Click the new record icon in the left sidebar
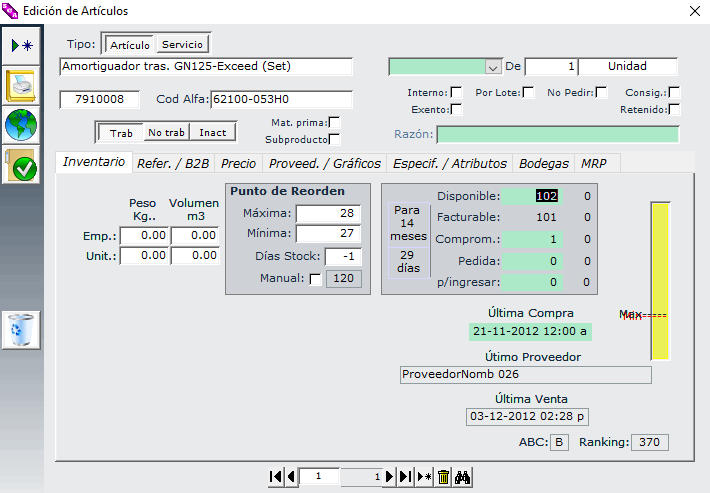The width and height of the screenshot is (710, 493). point(21,46)
